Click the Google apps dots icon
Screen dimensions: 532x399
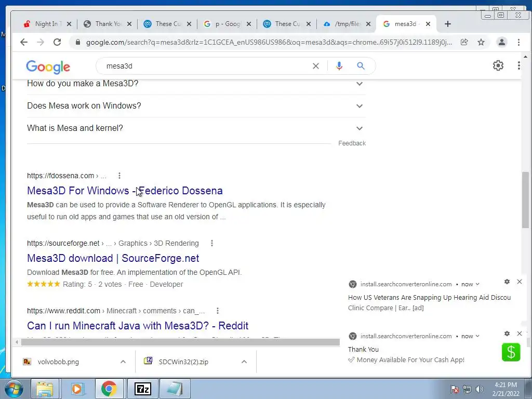coord(519,65)
